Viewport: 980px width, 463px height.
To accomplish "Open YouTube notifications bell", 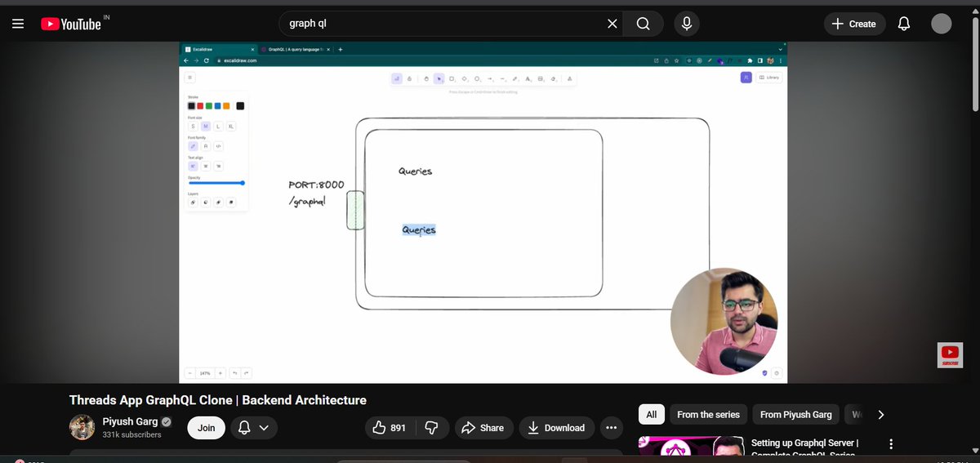I will [904, 24].
